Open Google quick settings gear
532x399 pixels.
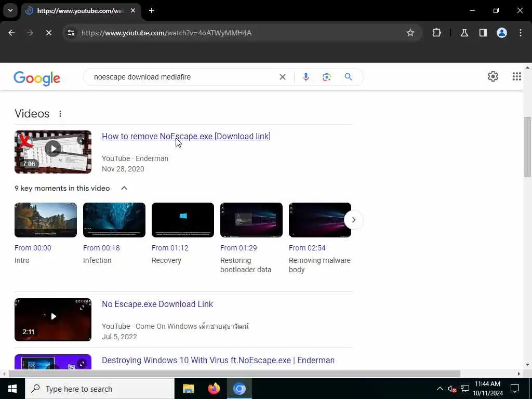click(493, 76)
